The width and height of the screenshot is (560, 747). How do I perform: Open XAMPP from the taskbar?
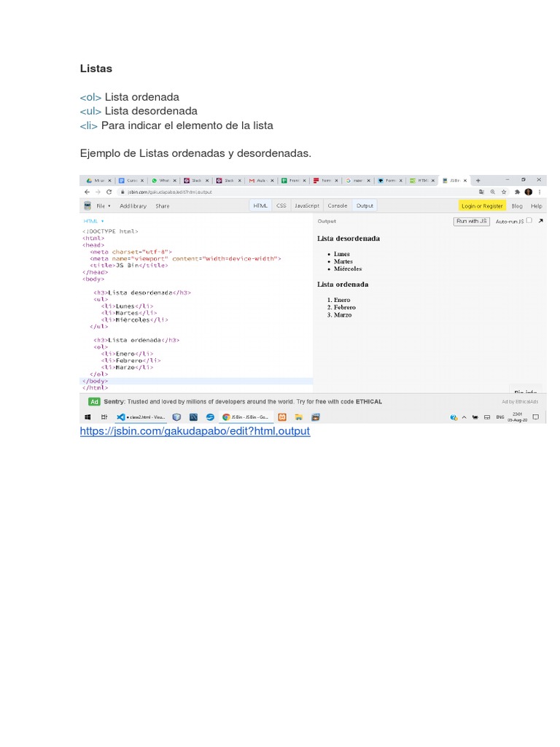(282, 417)
